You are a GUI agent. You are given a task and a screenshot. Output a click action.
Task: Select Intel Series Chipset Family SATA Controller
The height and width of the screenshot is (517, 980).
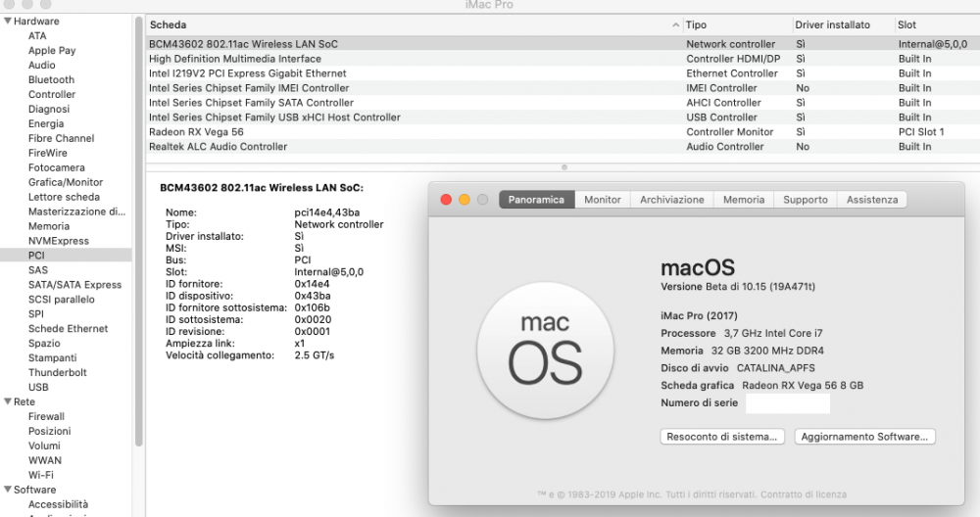pos(563,103)
